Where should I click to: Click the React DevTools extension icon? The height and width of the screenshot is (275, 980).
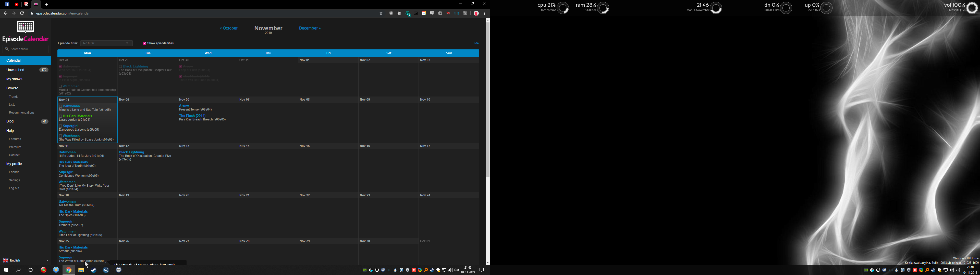click(399, 13)
